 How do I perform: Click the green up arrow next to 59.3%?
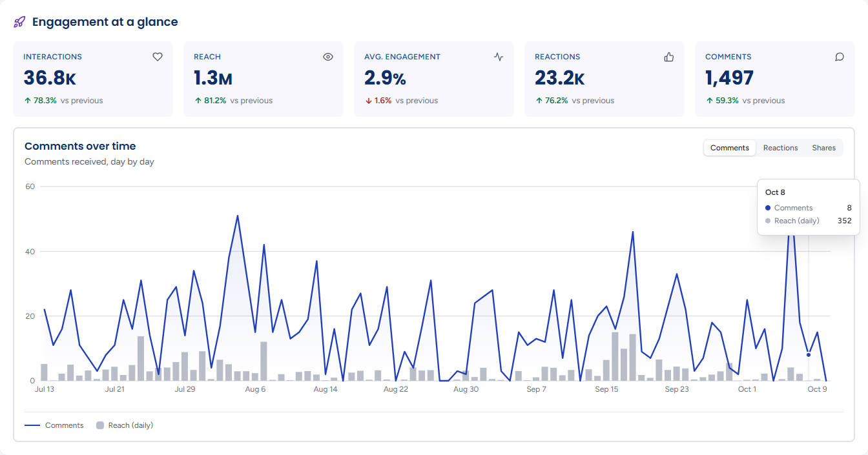(709, 101)
